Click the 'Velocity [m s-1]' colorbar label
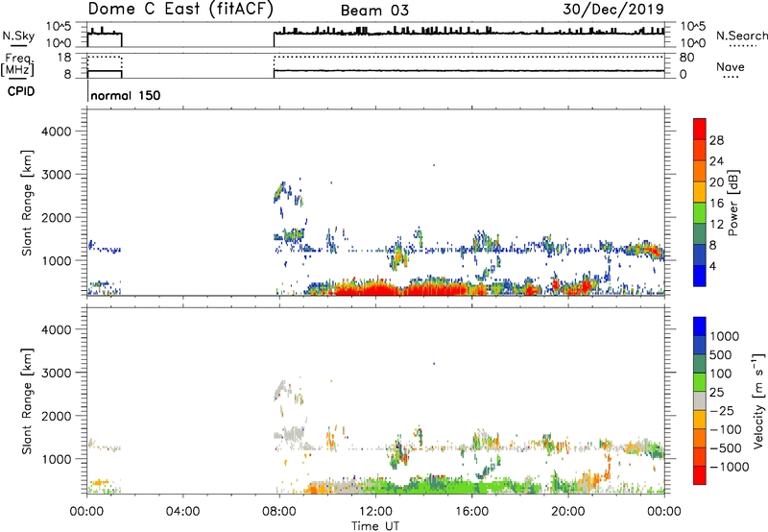Screen dimensions: 768x532 coord(758,400)
